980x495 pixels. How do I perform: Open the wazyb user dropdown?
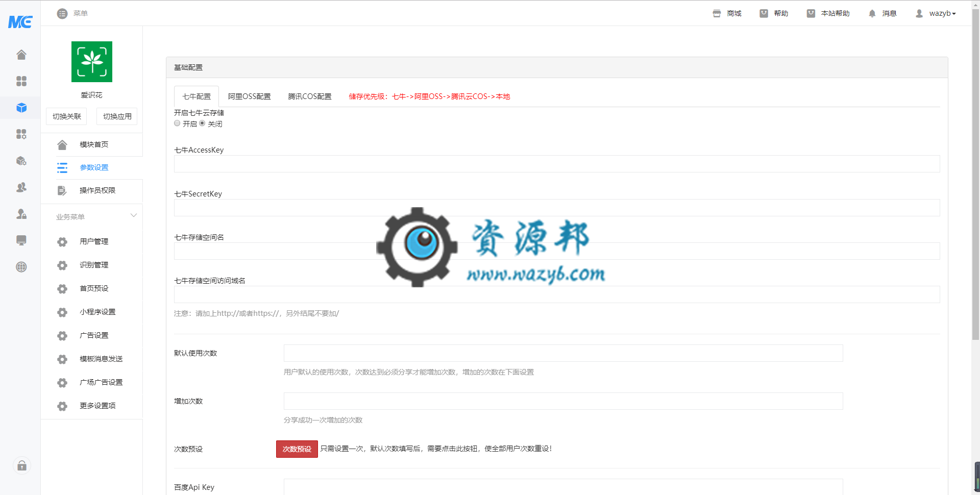[936, 14]
